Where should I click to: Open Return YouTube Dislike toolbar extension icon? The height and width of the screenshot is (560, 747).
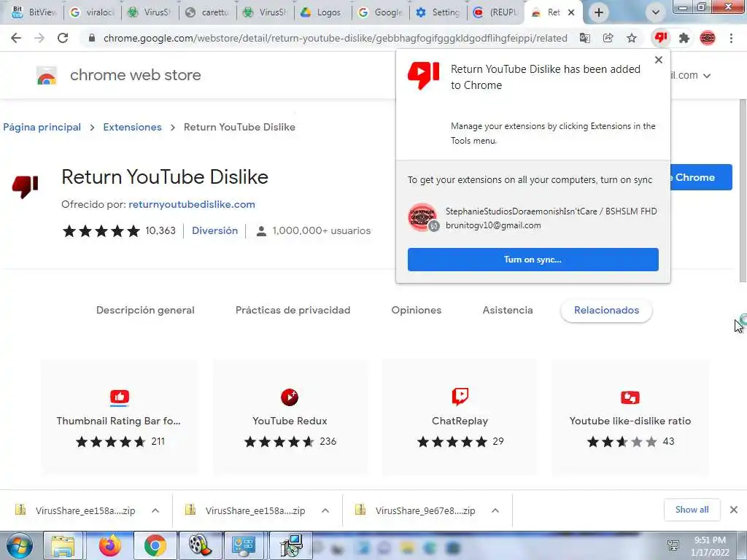tap(661, 38)
